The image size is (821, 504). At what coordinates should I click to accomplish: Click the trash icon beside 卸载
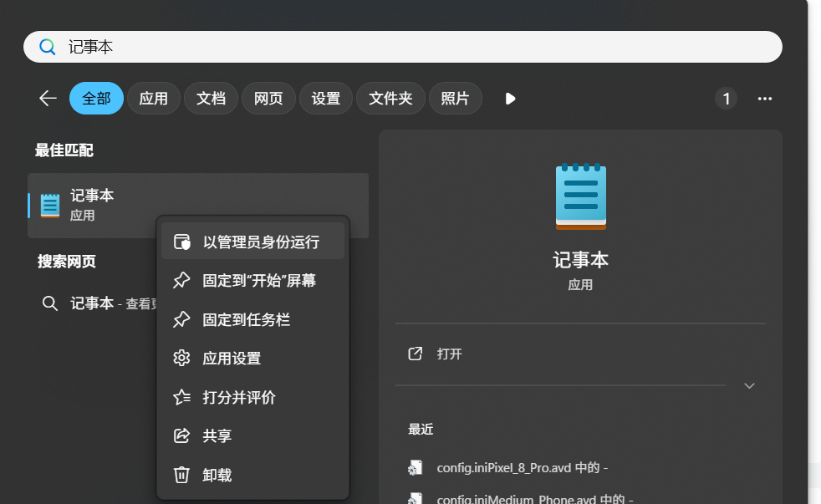coord(181,475)
